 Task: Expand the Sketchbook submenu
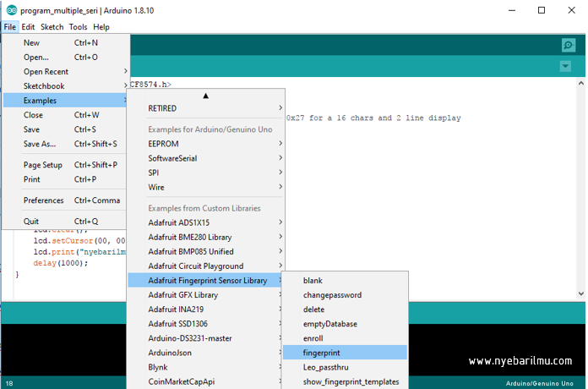(65, 86)
